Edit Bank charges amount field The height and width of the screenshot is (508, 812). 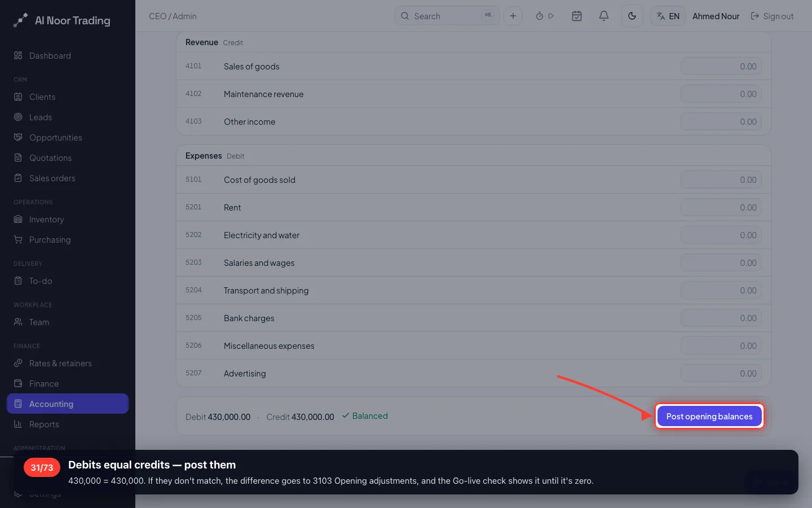click(721, 318)
